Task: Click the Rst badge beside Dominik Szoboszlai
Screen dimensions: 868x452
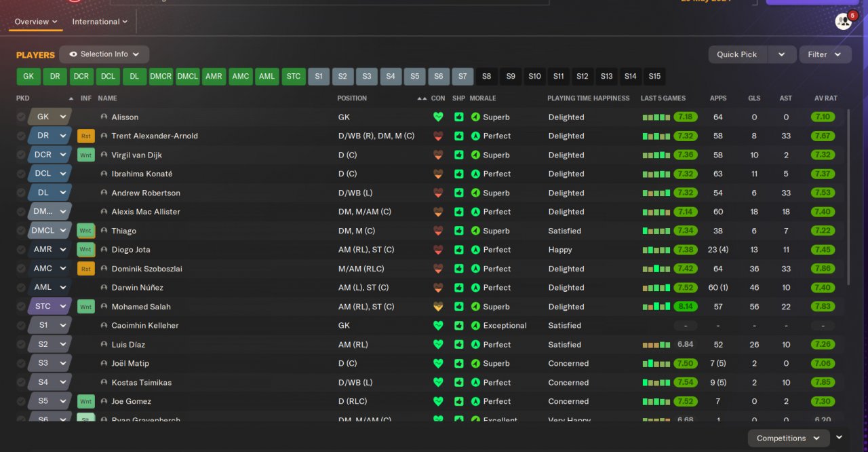Action: coord(85,269)
